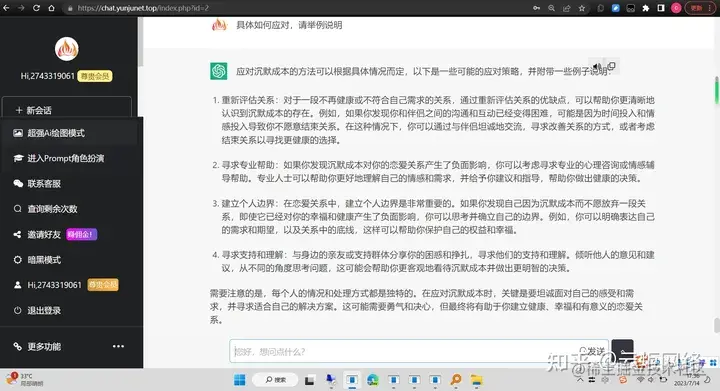Show hidden tray icons chevron
Image resolution: width=720 pixels, height=391 pixels.
point(580,380)
